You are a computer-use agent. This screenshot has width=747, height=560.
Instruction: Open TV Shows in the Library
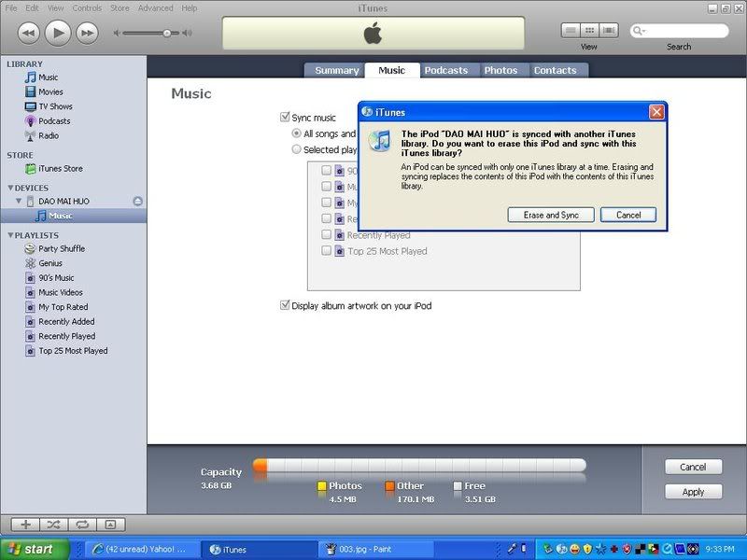pos(55,106)
